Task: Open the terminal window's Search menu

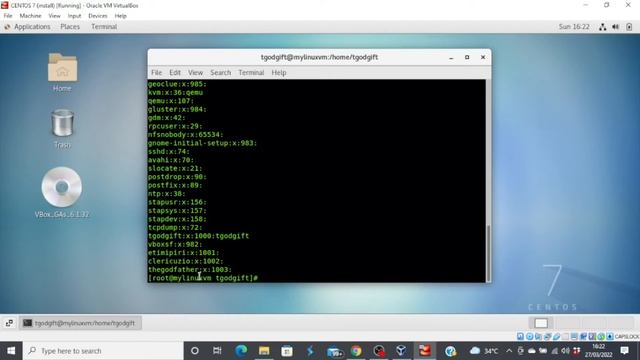Action: pos(220,72)
